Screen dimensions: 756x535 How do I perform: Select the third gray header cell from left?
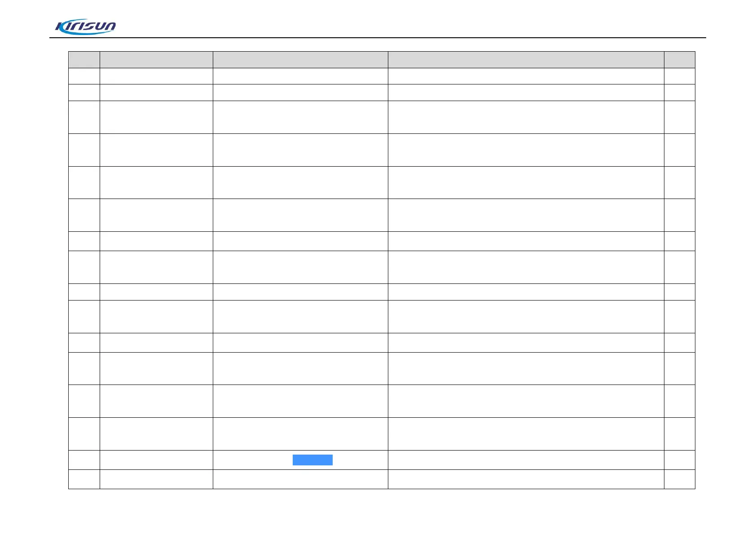click(x=300, y=60)
